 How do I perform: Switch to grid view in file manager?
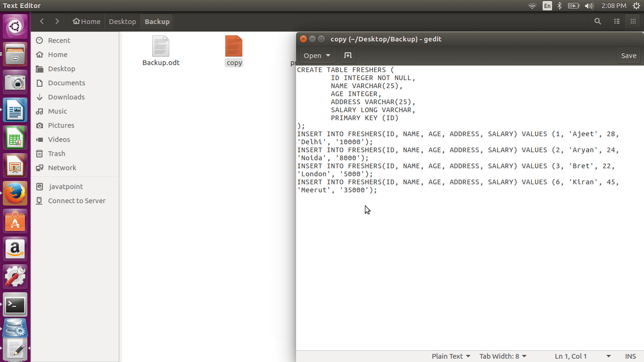633,22
